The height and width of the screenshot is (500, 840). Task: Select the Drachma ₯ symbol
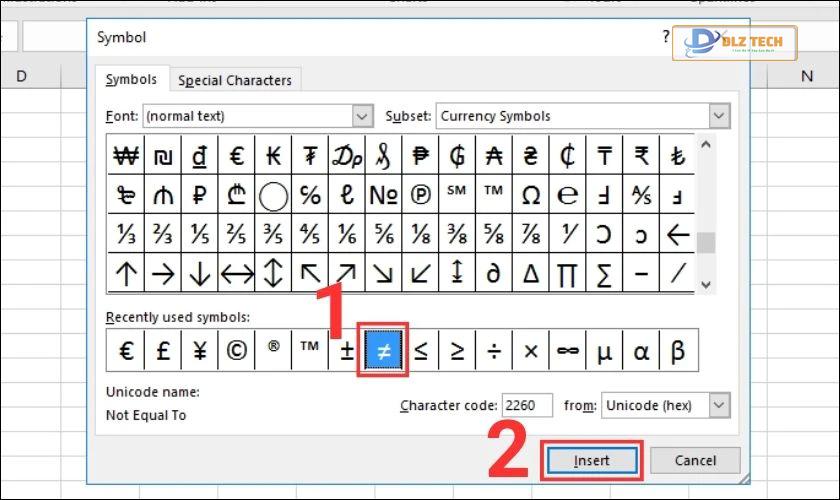coord(347,155)
